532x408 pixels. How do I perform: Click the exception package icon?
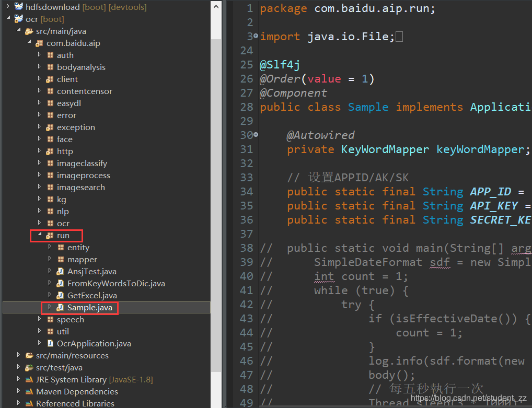[x=50, y=127]
